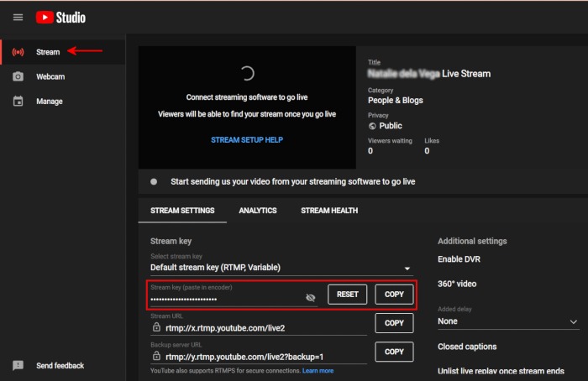The width and height of the screenshot is (588, 381).
Task: Click the Webcam camera icon
Action: pyautogui.click(x=18, y=76)
